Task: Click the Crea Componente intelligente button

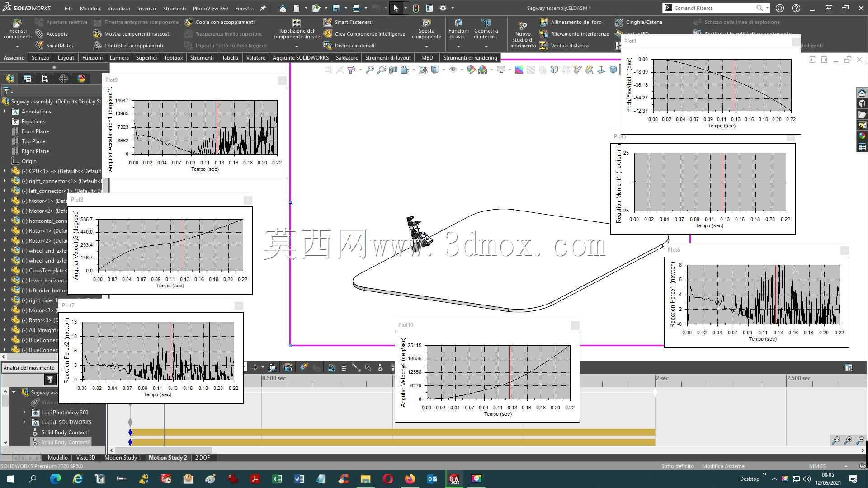Action: 364,34
